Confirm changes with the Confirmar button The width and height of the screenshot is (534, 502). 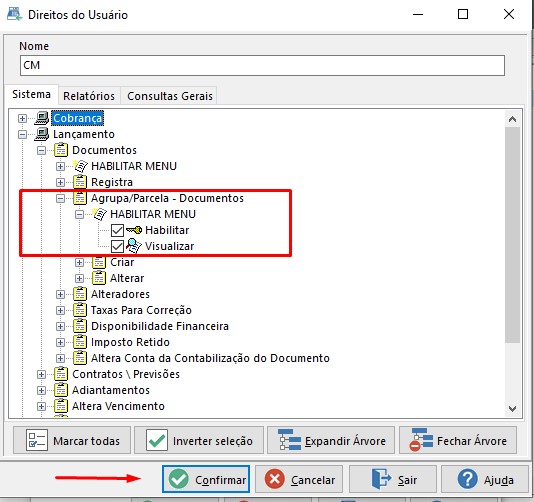(x=206, y=479)
